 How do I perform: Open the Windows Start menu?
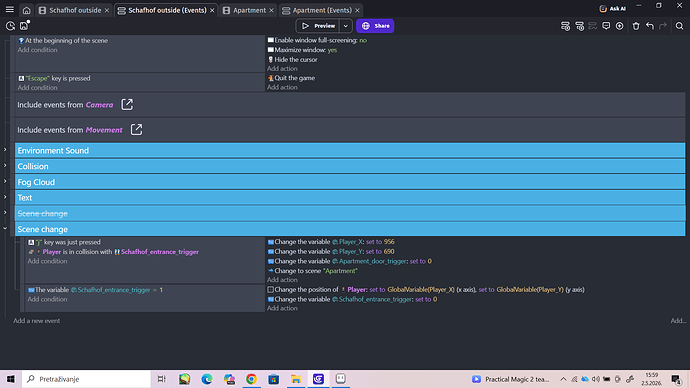click(x=11, y=379)
